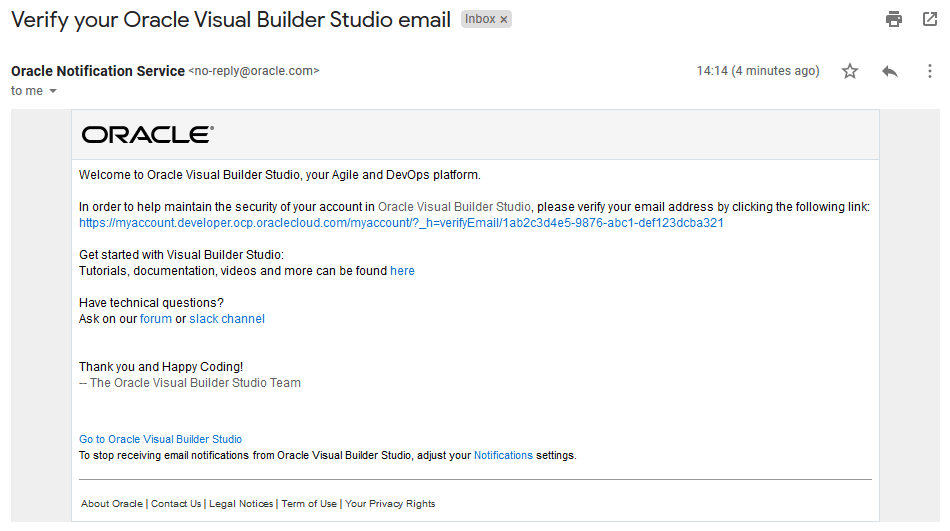Click the subject line "Verify your Oracle Visual Builder Studio email"
The height and width of the screenshot is (531, 950).
231,20
